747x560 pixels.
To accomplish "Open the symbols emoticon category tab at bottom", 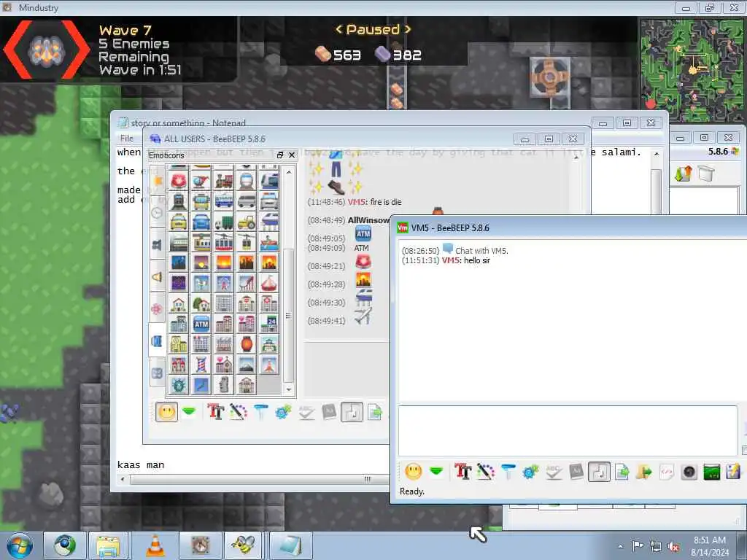I will [x=158, y=373].
